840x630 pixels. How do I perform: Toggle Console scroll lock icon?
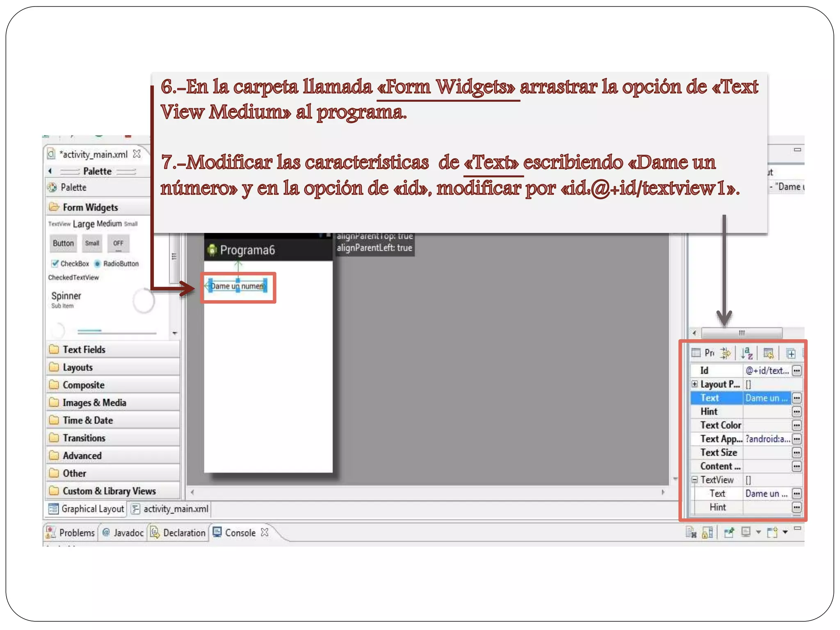pos(707,532)
